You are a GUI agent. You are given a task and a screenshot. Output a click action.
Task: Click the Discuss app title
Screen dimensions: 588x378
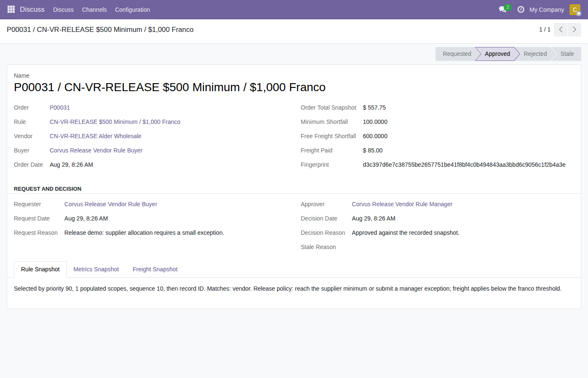click(x=32, y=9)
